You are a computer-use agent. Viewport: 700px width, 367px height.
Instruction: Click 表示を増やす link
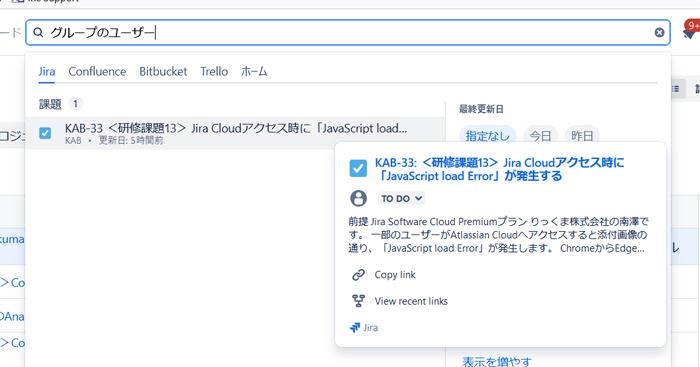pyautogui.click(x=496, y=361)
